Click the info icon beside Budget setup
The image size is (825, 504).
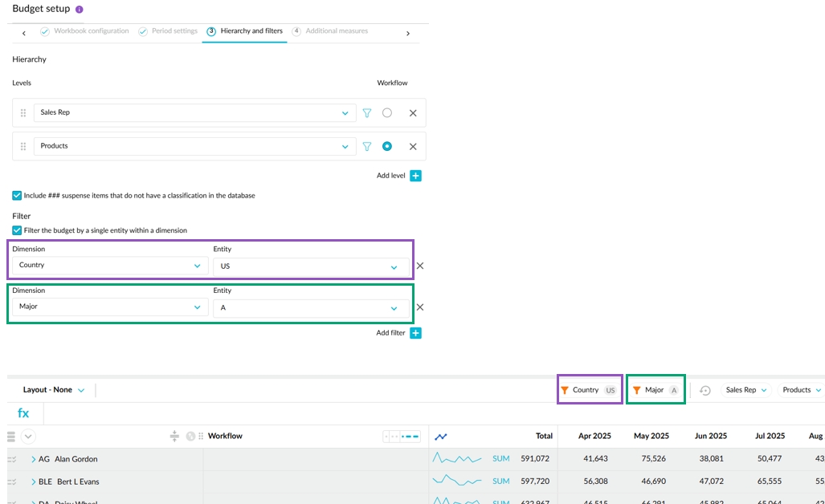coord(79,10)
